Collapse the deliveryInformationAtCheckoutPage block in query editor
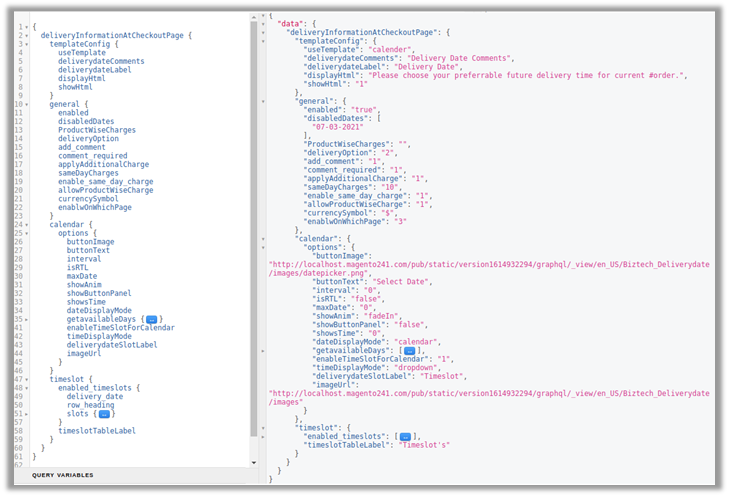 point(26,35)
